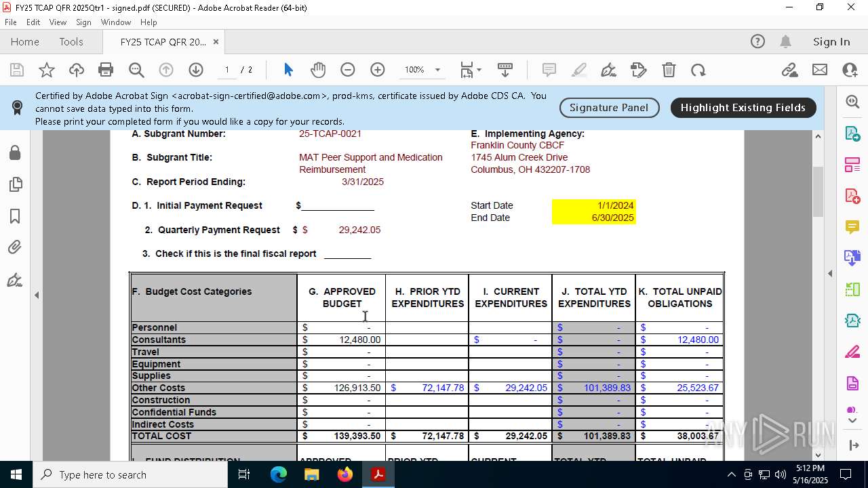Open the security lock settings panel
This screenshot has height=488, width=868.
click(x=15, y=152)
